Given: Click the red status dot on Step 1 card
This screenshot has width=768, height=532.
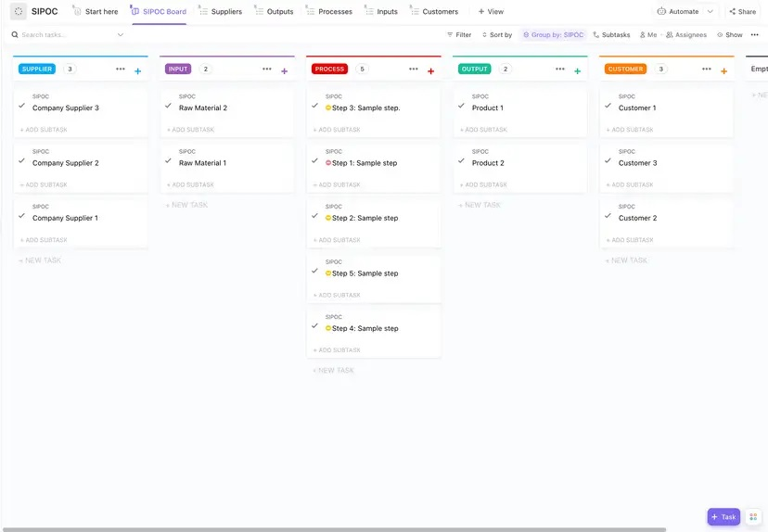Looking at the screenshot, I should (x=328, y=163).
